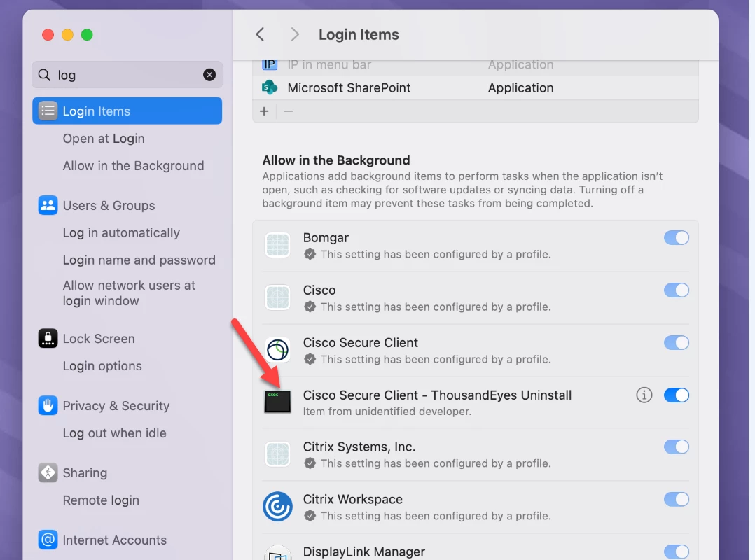Toggle Cisco background item switch
This screenshot has height=560, width=755.
click(676, 290)
